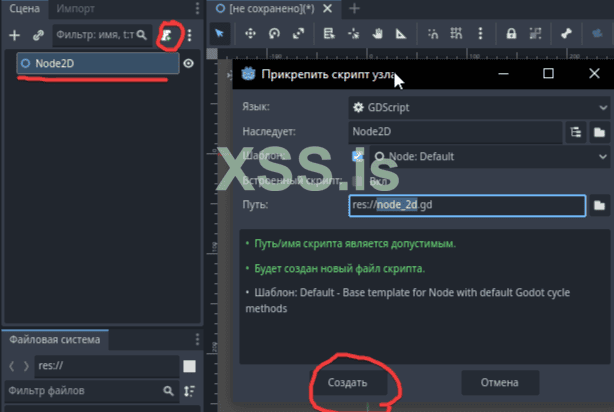The height and width of the screenshot is (412, 614).
Task: Toggle Node2D visibility eye icon
Action: [x=188, y=63]
